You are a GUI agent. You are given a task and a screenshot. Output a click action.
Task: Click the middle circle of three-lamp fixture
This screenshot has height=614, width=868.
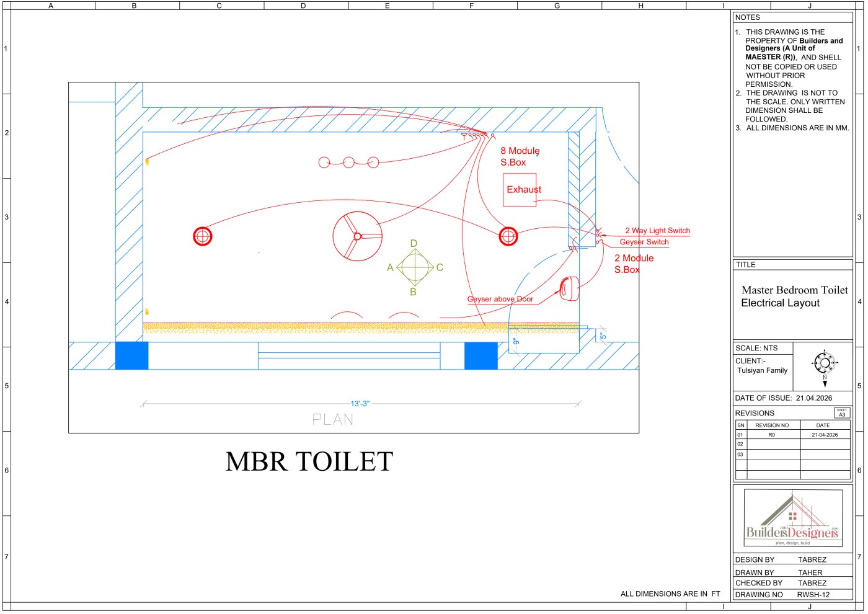(x=348, y=162)
